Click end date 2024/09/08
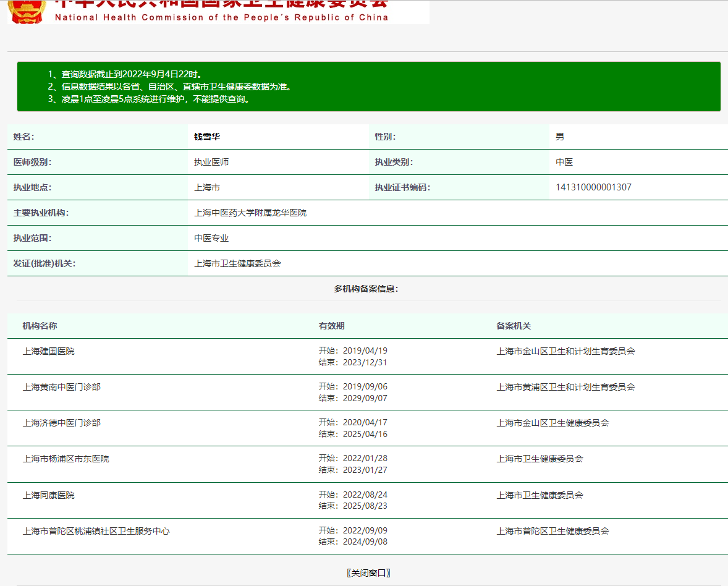Viewport: 728px width, 586px height. point(365,541)
